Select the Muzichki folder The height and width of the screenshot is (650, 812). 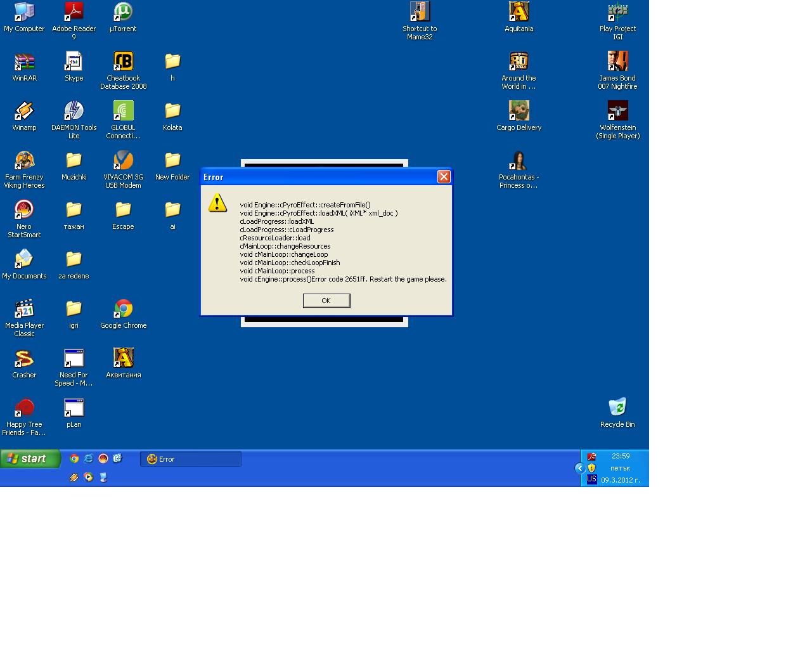[x=74, y=160]
